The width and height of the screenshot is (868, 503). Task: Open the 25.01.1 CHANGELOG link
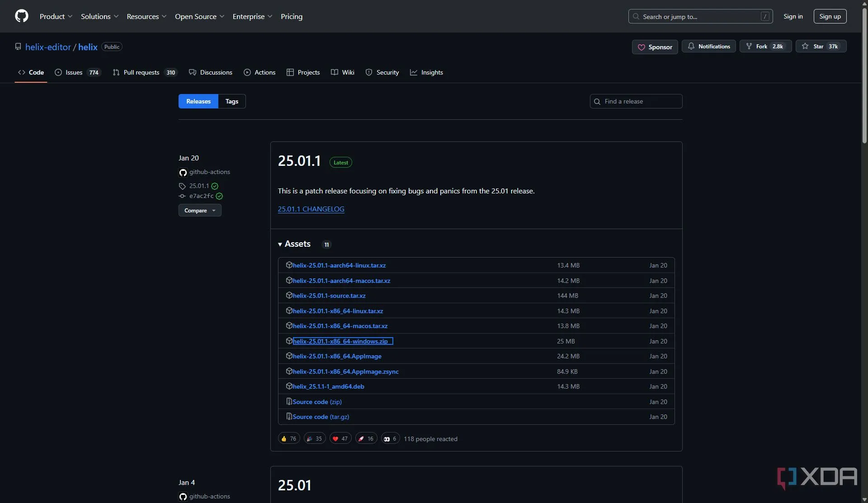(x=311, y=209)
